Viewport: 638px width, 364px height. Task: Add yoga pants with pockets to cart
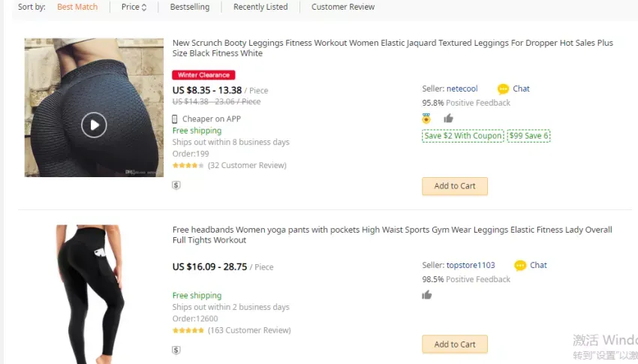(x=455, y=344)
